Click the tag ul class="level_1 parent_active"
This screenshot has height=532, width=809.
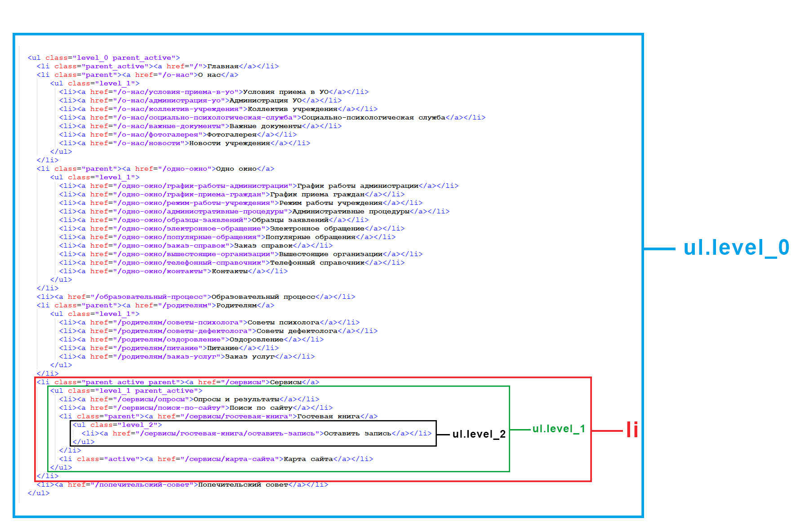coord(126,391)
